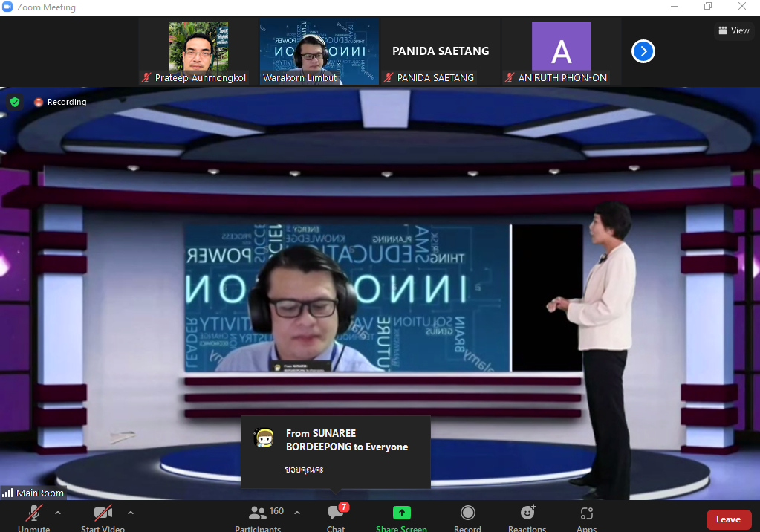This screenshot has height=532, width=760.
Task: Open the View layout menu
Action: click(733, 30)
